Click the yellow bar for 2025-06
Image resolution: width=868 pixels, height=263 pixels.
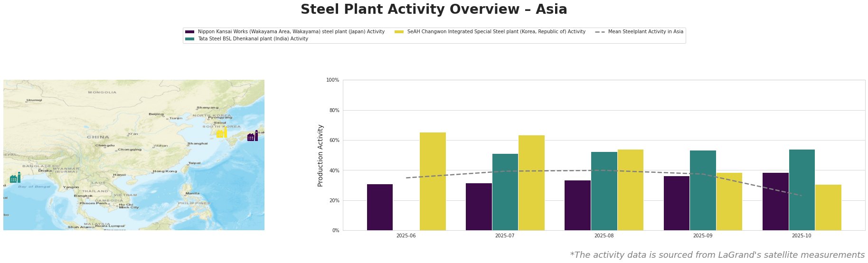click(433, 181)
